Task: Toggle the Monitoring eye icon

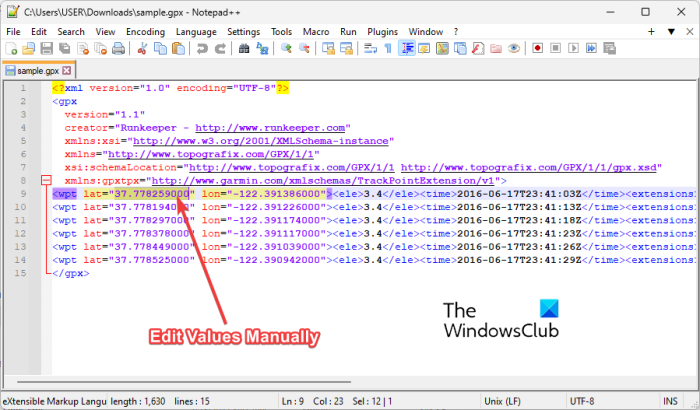Action: point(514,48)
